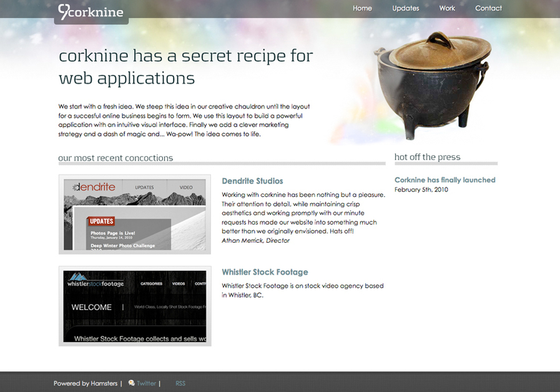Click the UPDATES tab in Dendrite preview
Viewport: 560px width, 392px height.
coord(144,187)
